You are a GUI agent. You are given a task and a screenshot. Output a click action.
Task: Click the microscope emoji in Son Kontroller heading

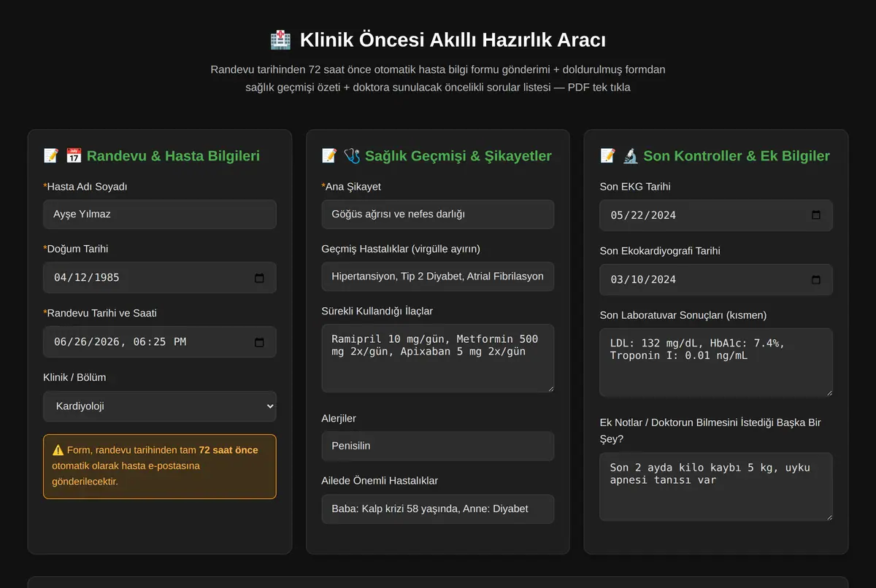coord(631,155)
